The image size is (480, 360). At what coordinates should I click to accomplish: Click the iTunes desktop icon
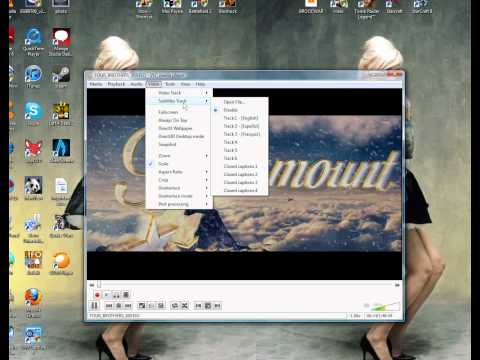pyautogui.click(x=33, y=77)
